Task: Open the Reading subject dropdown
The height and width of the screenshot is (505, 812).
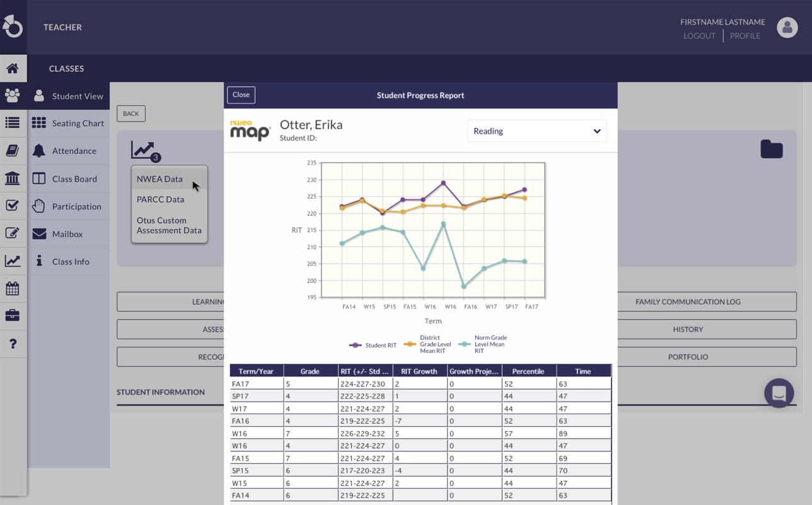Action: pos(537,131)
